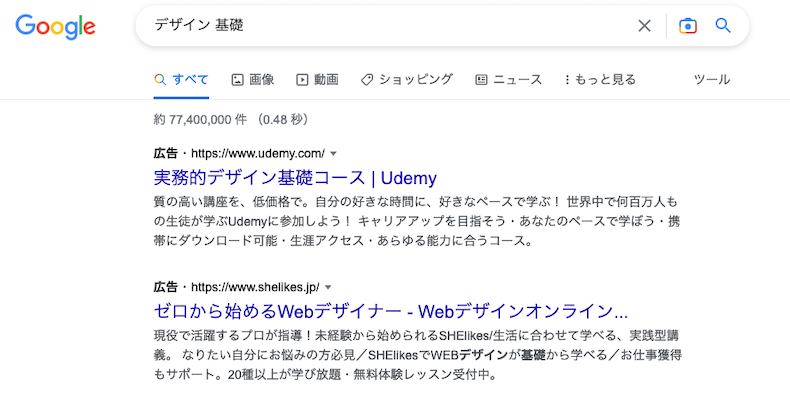Viewport: 790px width, 395px height.
Task: Open the 実務的デザイン基礎コース | Udemy link
Action: click(x=295, y=178)
